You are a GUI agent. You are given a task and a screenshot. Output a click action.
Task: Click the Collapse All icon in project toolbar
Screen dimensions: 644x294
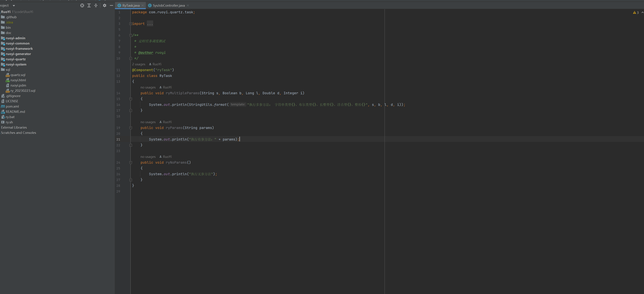click(96, 5)
